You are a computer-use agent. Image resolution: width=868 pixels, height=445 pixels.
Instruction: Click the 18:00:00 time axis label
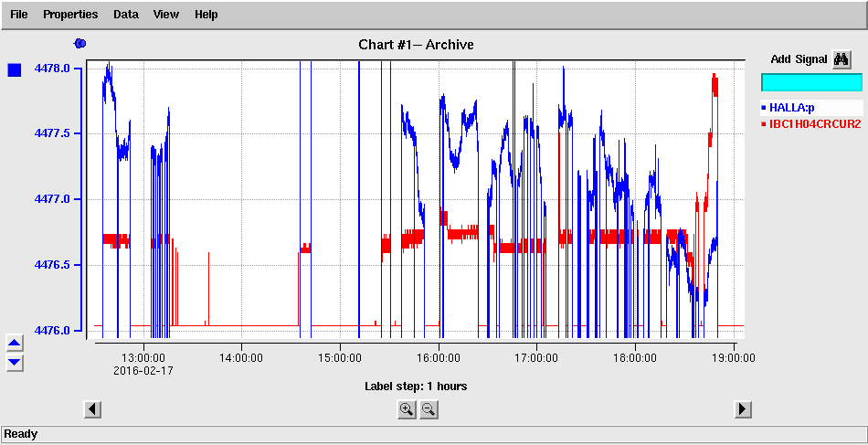click(x=636, y=358)
